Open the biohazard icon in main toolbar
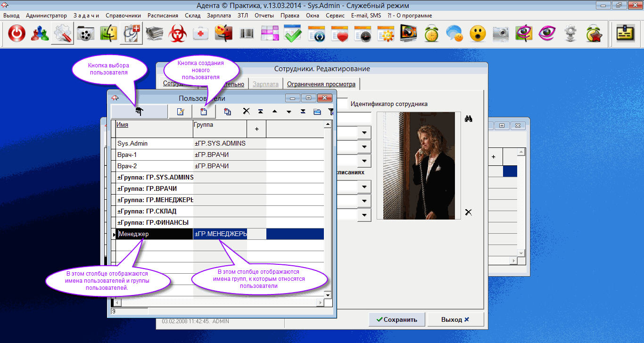The image size is (644, 343). pyautogui.click(x=178, y=34)
